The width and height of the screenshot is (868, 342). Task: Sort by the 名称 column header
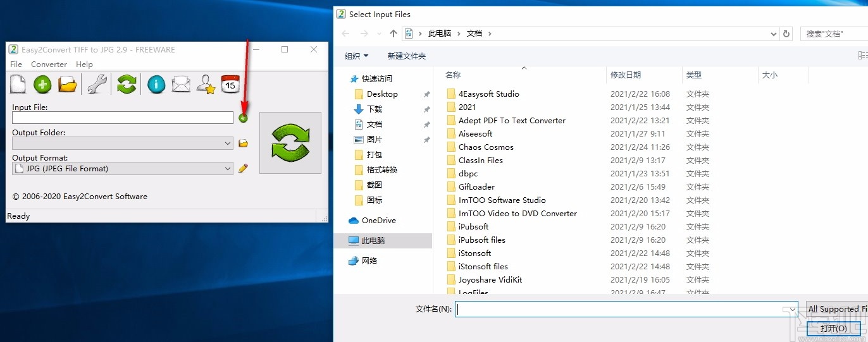(x=453, y=75)
